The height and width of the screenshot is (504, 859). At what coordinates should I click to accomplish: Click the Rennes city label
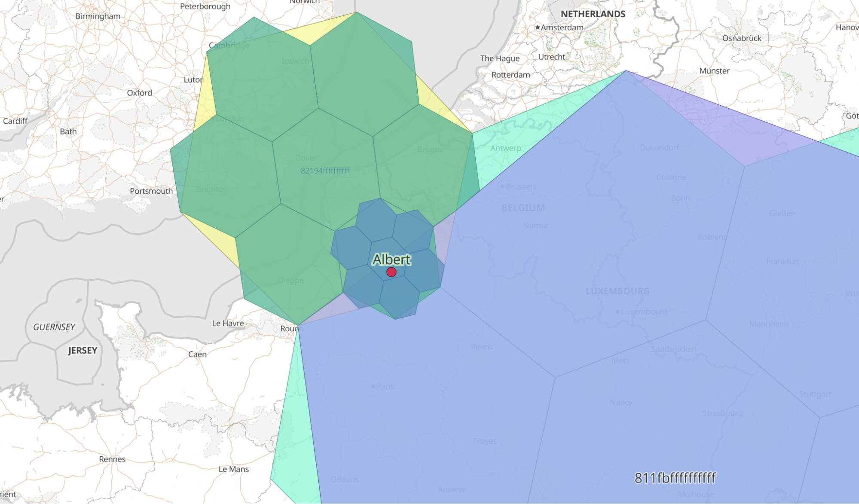112,459
